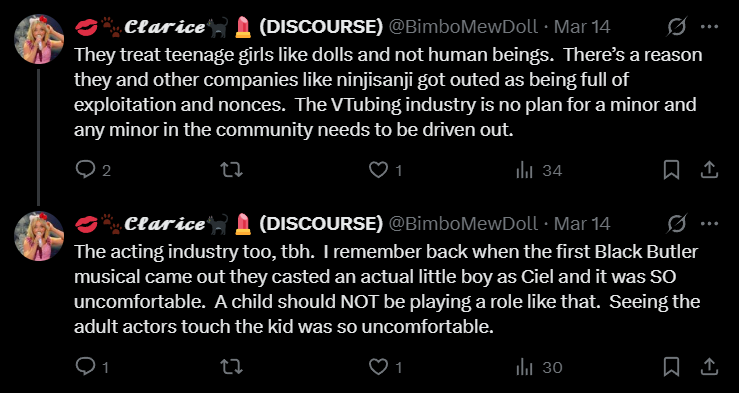Repost the first tweet about teenage girls
Screen dimensions: 739x393
[231, 170]
